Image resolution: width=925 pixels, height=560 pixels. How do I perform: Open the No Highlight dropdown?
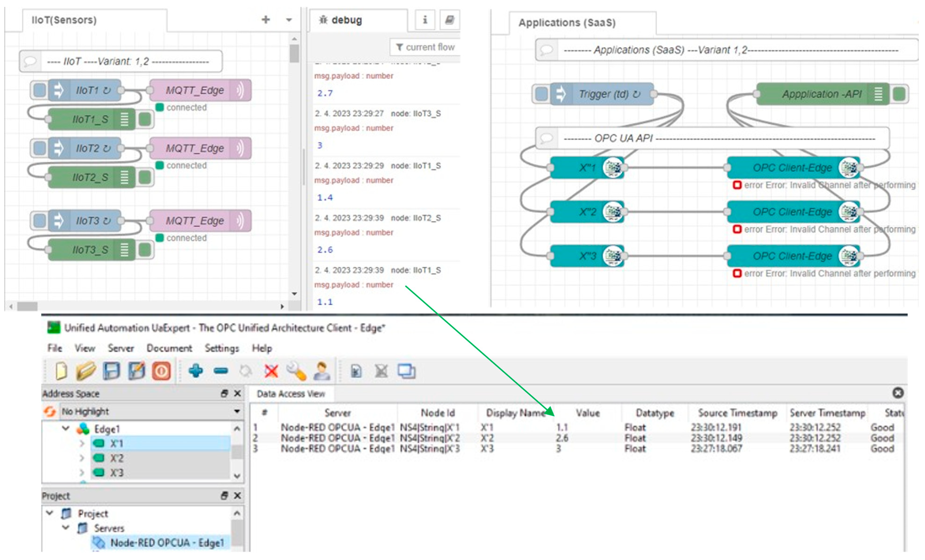[x=237, y=411]
